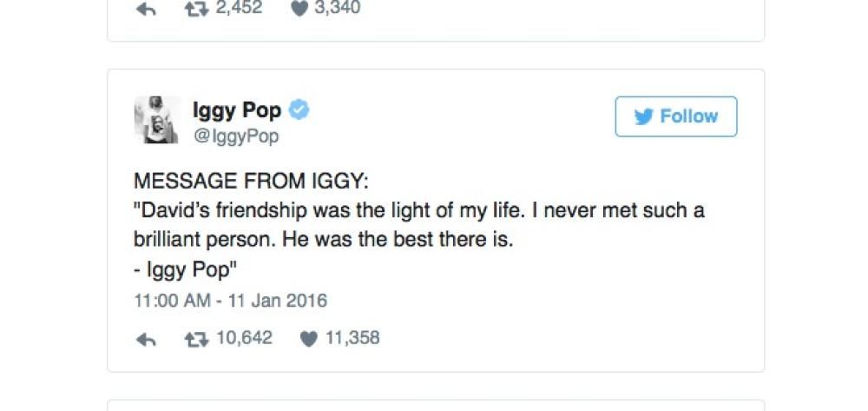Click the Twitter bird icon in Follow button
Viewport: 868px width, 411px height.
tap(643, 117)
